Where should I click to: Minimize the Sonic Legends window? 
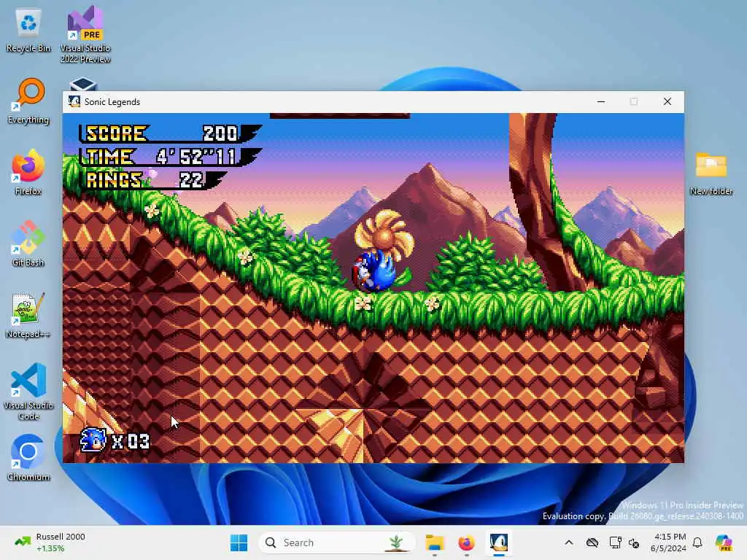[x=601, y=101]
